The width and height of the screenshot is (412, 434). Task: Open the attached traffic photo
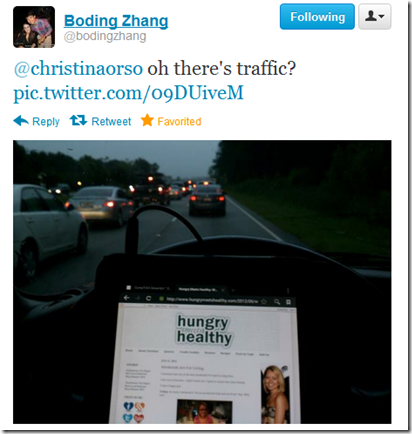(202, 282)
